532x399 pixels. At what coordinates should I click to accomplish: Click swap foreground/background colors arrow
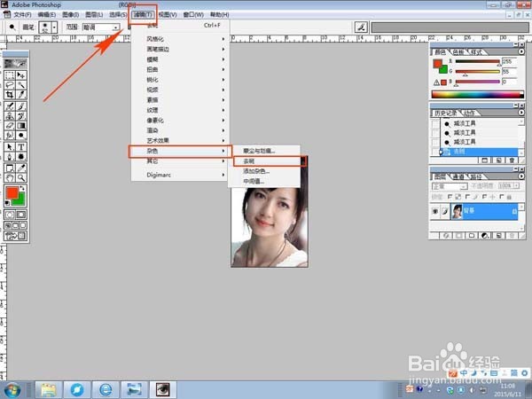23,188
